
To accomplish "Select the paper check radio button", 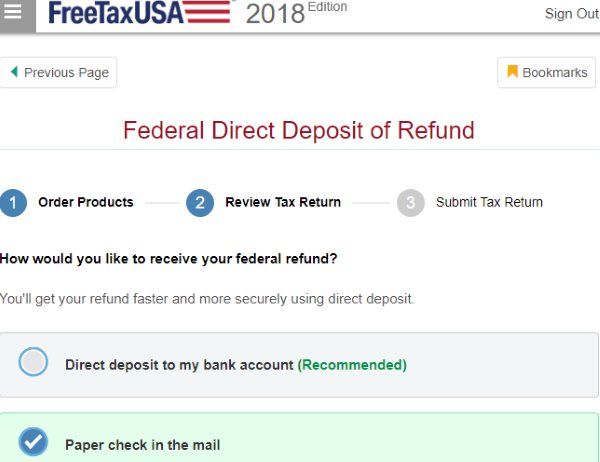I will point(33,442).
